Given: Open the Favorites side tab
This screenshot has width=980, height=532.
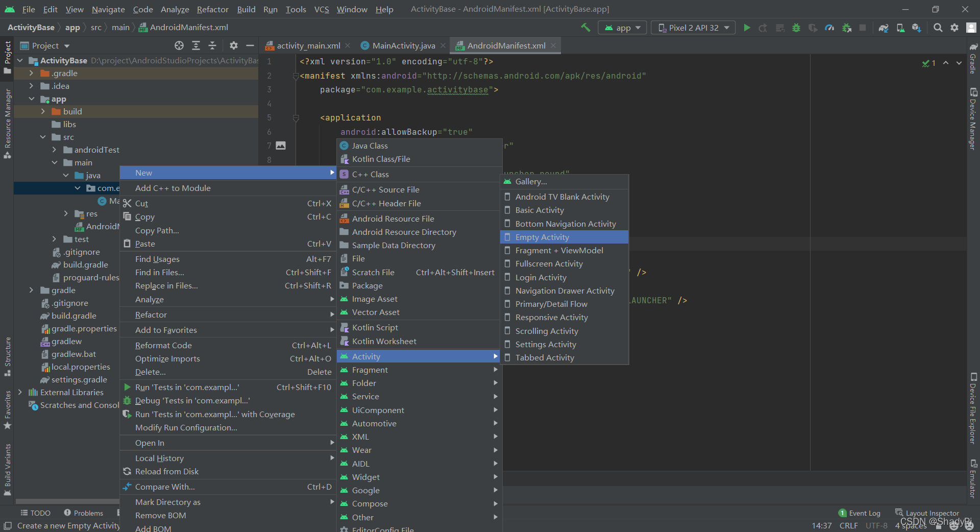Looking at the screenshot, I should pyautogui.click(x=7, y=409).
